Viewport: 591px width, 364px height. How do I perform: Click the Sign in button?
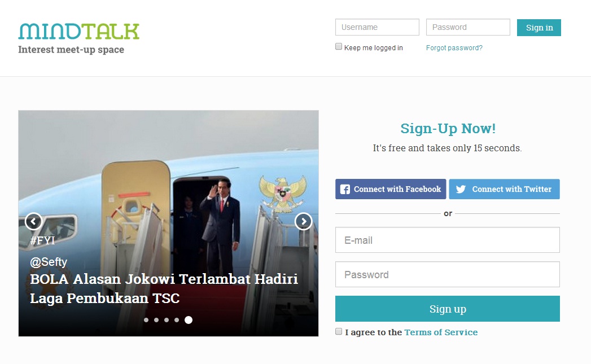pos(539,28)
